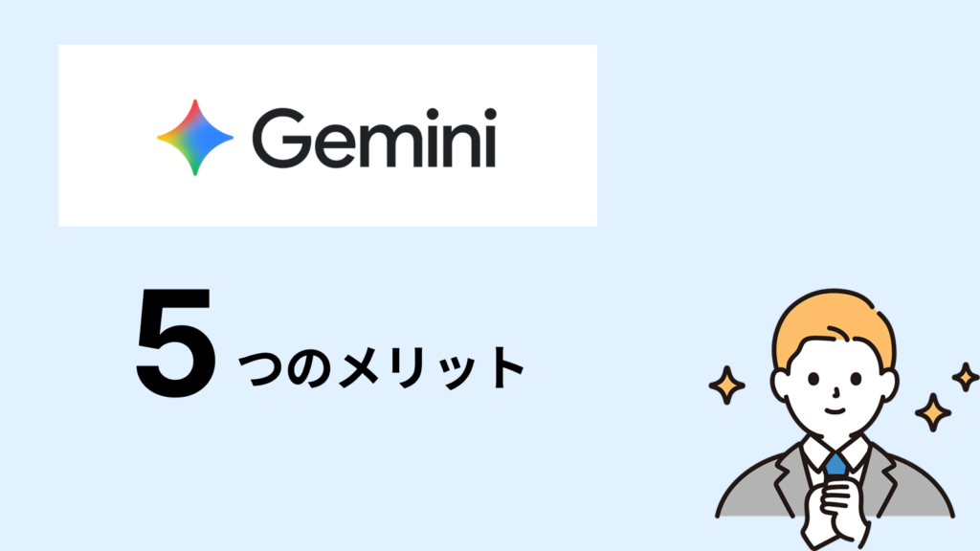Click the businessman's left ear

(x=779, y=385)
